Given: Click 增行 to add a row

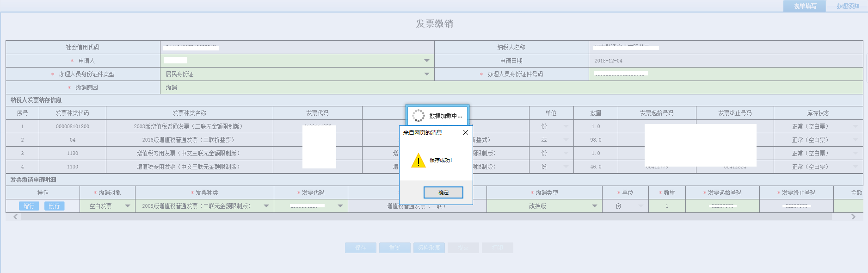Looking at the screenshot, I should 29,206.
